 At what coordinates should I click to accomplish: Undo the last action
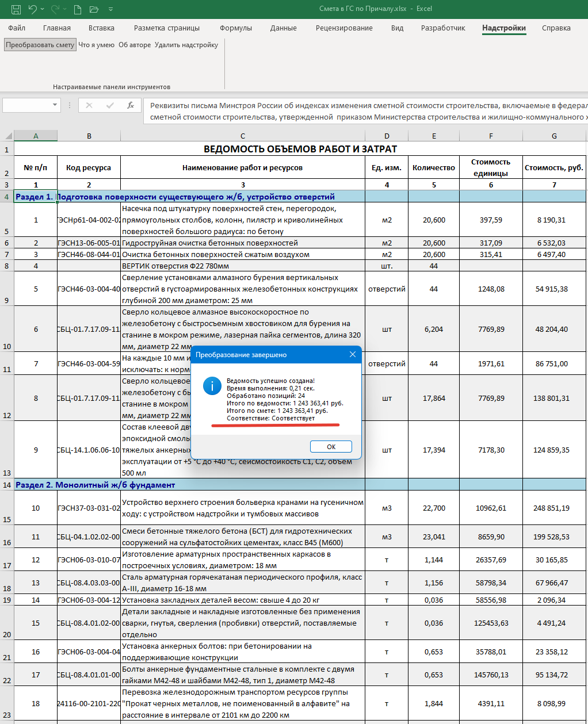click(x=33, y=9)
